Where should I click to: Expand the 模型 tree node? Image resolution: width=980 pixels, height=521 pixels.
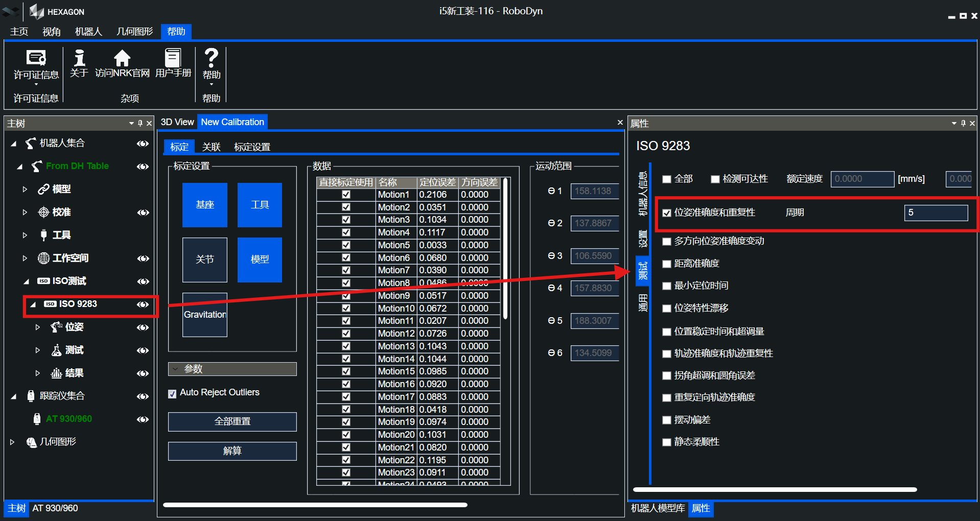click(x=25, y=189)
